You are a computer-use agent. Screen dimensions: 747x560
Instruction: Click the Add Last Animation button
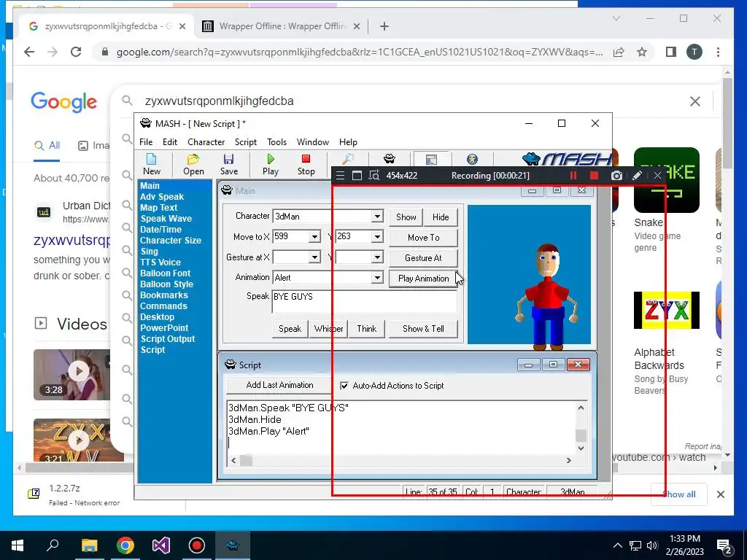(x=279, y=385)
